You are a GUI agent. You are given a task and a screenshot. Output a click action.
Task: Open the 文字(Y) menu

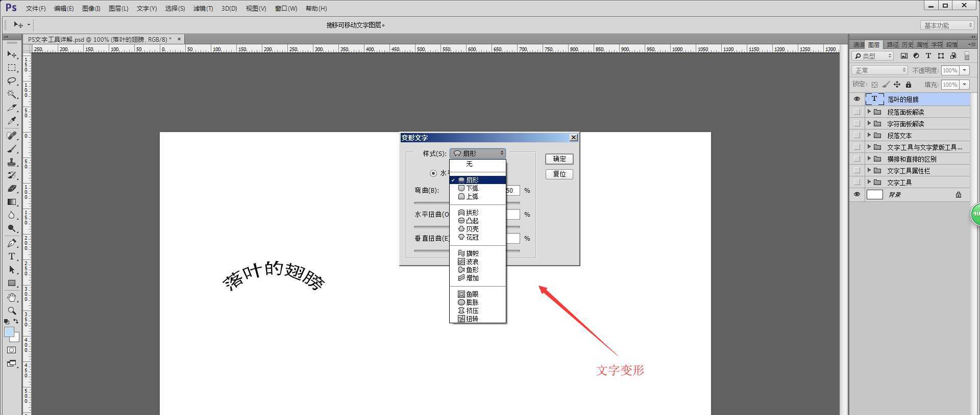pos(146,9)
